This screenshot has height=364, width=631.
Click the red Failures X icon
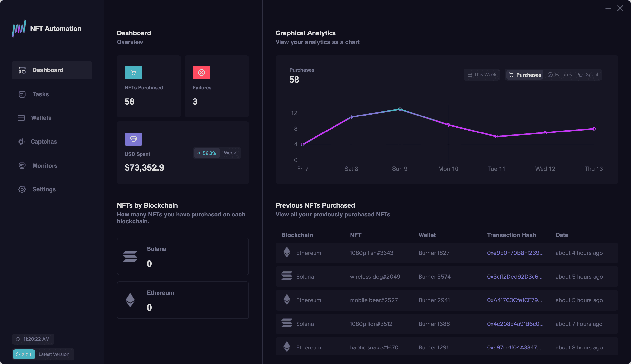click(x=201, y=73)
